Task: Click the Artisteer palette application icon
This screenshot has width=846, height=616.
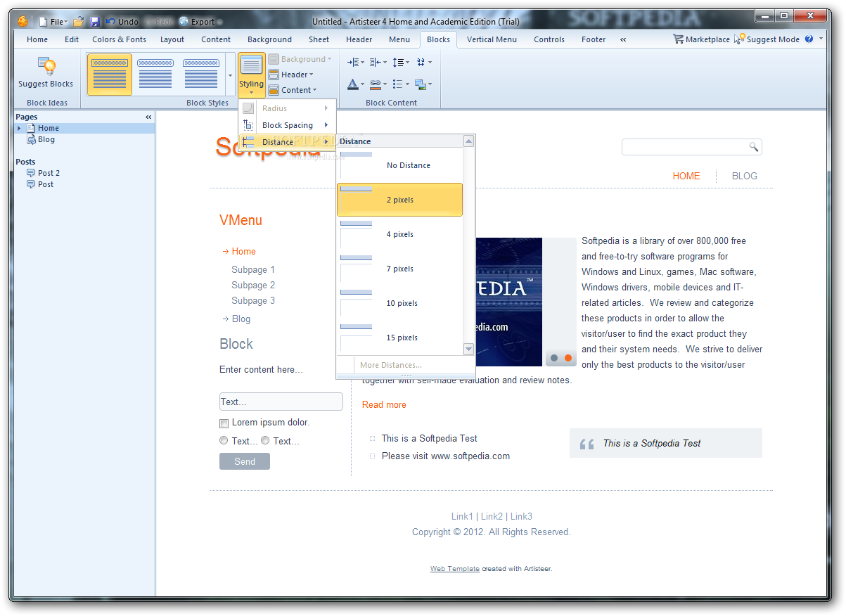Action: point(23,21)
